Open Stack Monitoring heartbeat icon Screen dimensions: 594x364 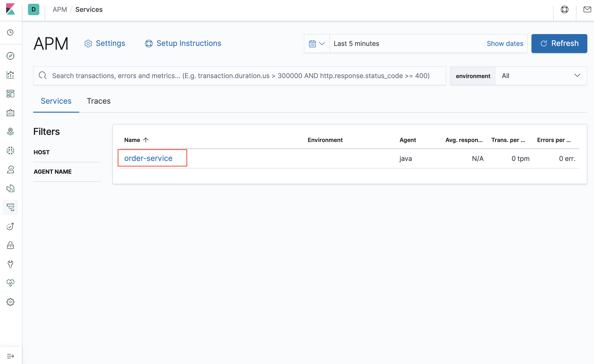pos(10,283)
